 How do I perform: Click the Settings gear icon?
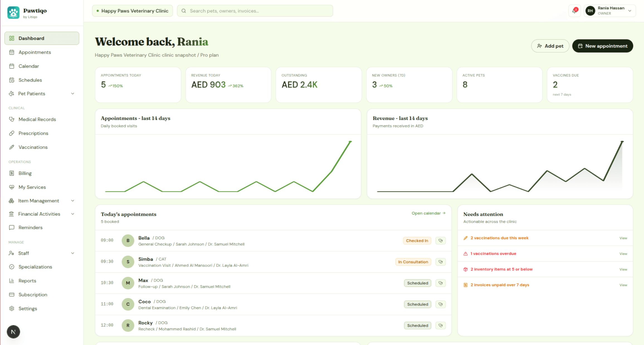tap(12, 308)
